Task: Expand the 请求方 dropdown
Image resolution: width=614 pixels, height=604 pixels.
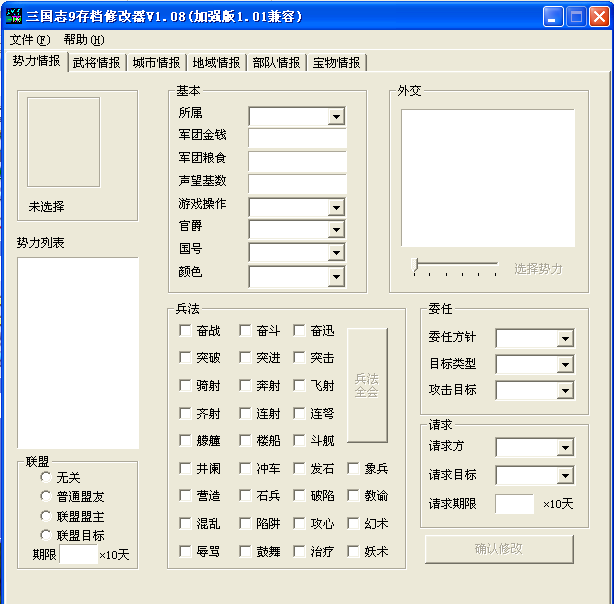Action: [565, 447]
